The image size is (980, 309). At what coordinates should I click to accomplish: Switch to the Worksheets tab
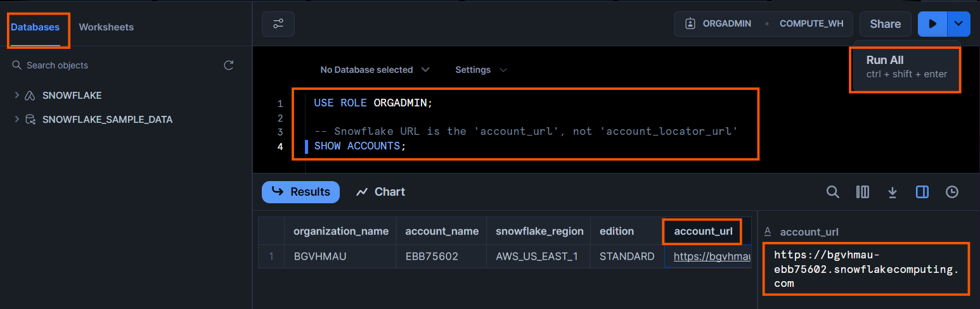coord(106,27)
